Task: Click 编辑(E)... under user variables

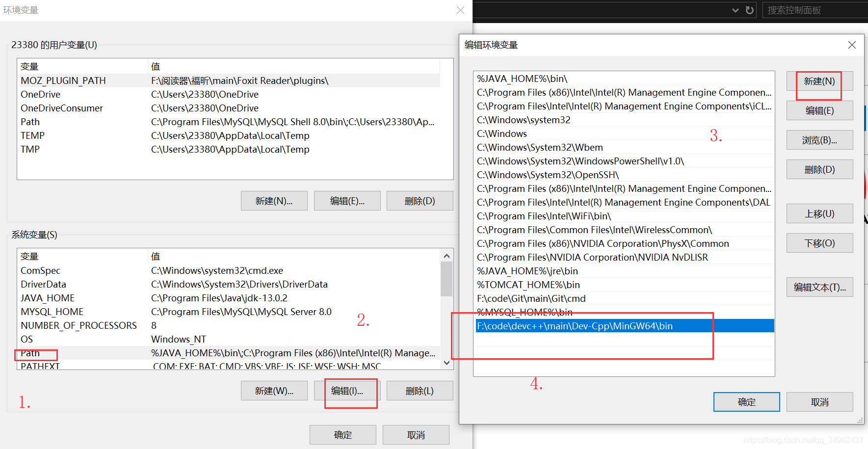Action: [x=347, y=201]
